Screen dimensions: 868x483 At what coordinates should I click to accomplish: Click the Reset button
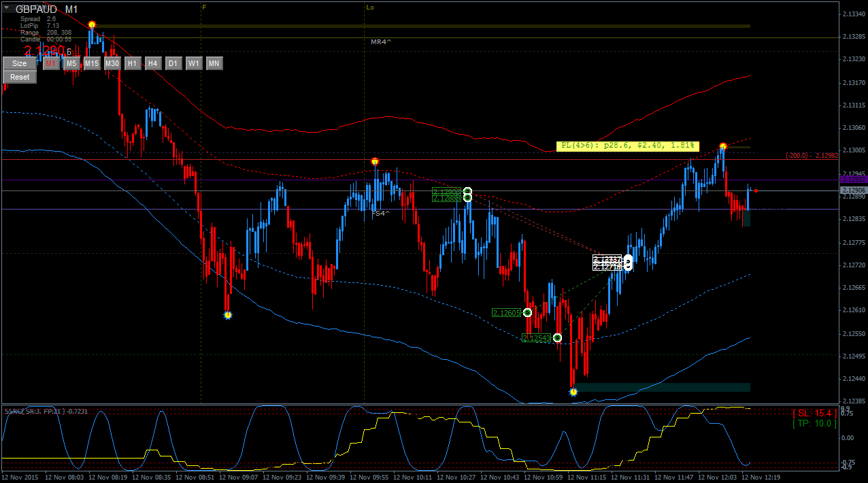click(x=20, y=77)
